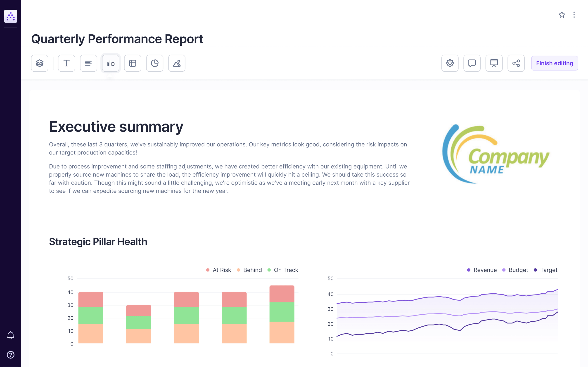This screenshot has height=367, width=588.
Task: Open the comments panel
Action: pyautogui.click(x=472, y=63)
